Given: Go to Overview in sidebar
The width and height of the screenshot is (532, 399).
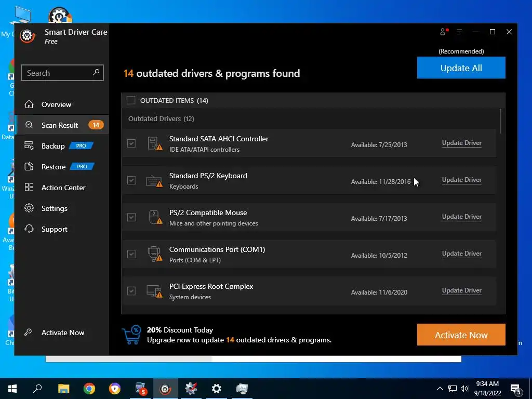Looking at the screenshot, I should point(62,104).
